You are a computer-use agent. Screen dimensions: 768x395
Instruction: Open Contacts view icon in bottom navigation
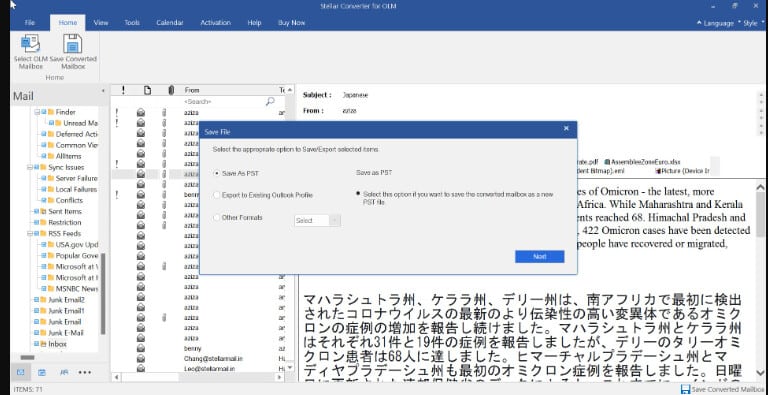[64, 373]
